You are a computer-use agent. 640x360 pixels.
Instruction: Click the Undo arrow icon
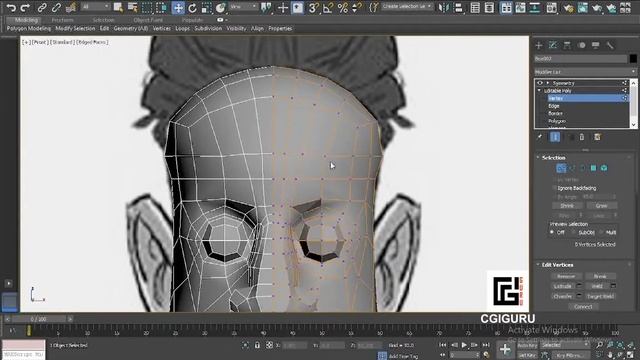click(x=11, y=7)
